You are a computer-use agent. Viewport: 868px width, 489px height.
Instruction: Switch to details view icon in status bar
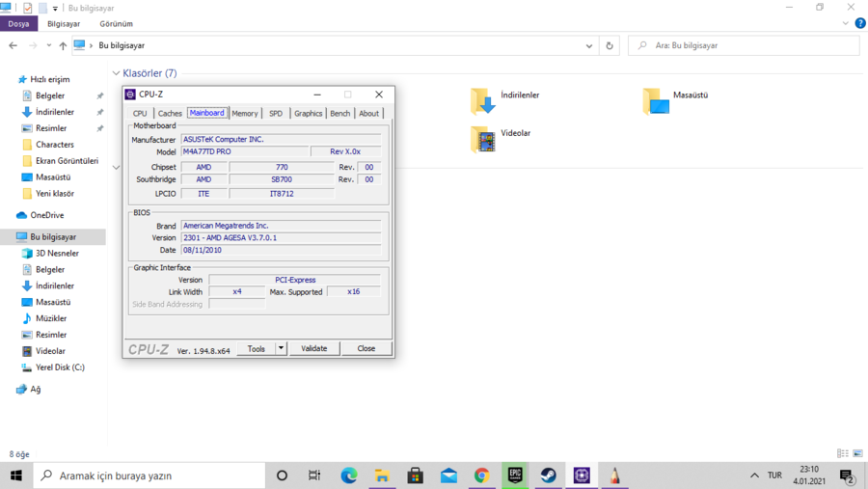[843, 453]
